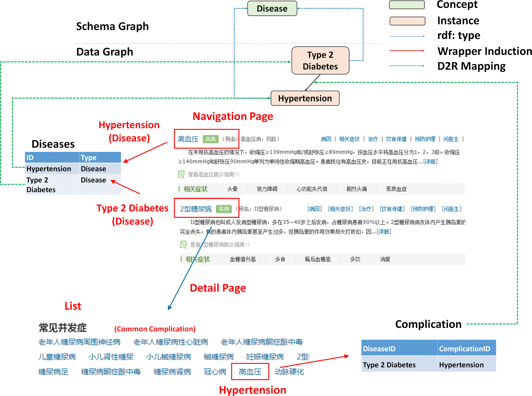Viewport: 532px width, 396px height.
Task: Click the [详细] link in 高血压 description
Action: [430, 162]
